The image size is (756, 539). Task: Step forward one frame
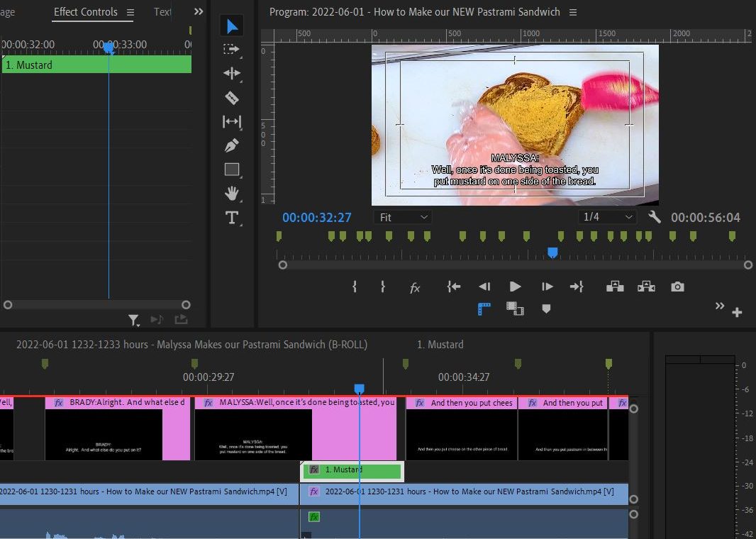coord(547,287)
